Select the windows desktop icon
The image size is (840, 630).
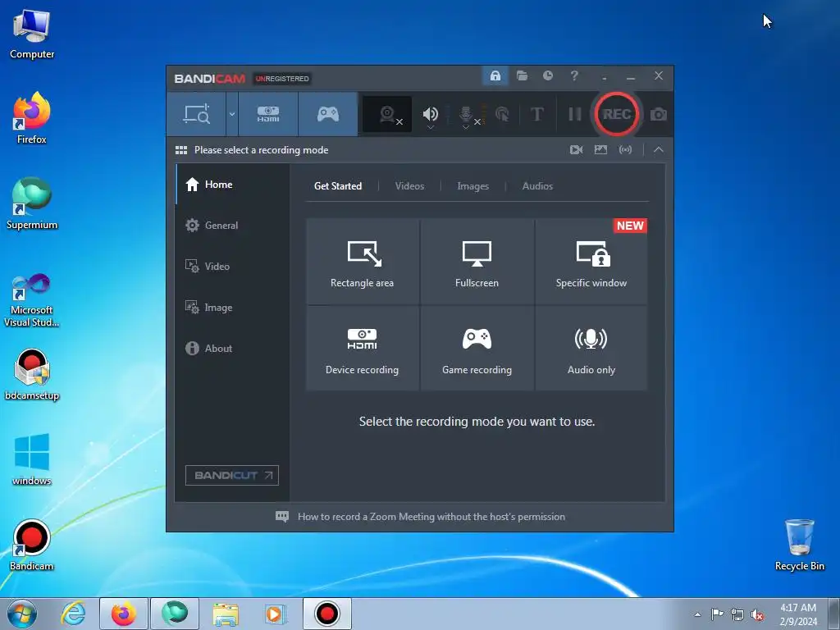[32, 459]
